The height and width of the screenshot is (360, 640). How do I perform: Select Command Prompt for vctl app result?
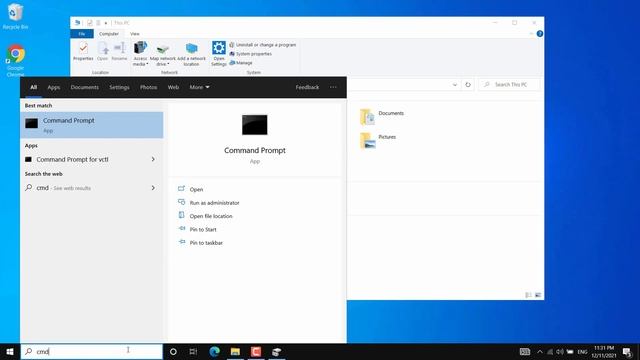(72, 160)
